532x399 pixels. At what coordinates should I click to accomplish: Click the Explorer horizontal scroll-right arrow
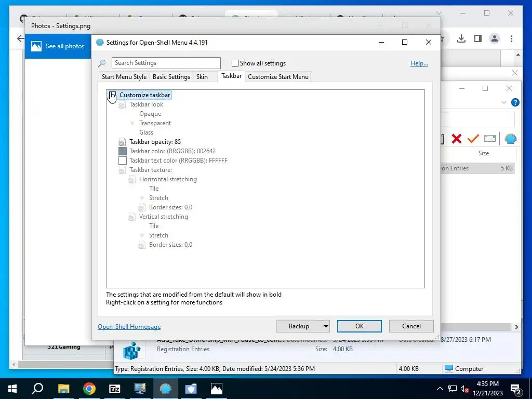pyautogui.click(x=516, y=327)
